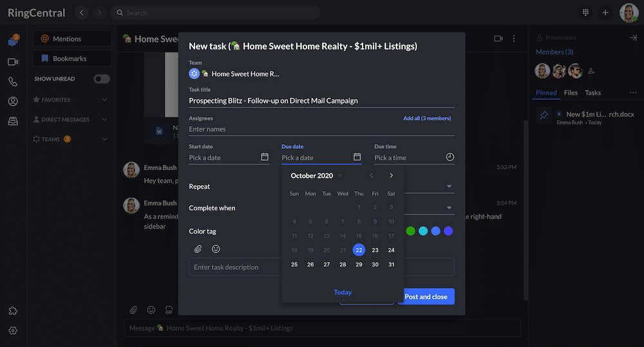Screen dimensions: 644x347
Task: Go back with the navigation arrow
Action: pyautogui.click(x=82, y=13)
